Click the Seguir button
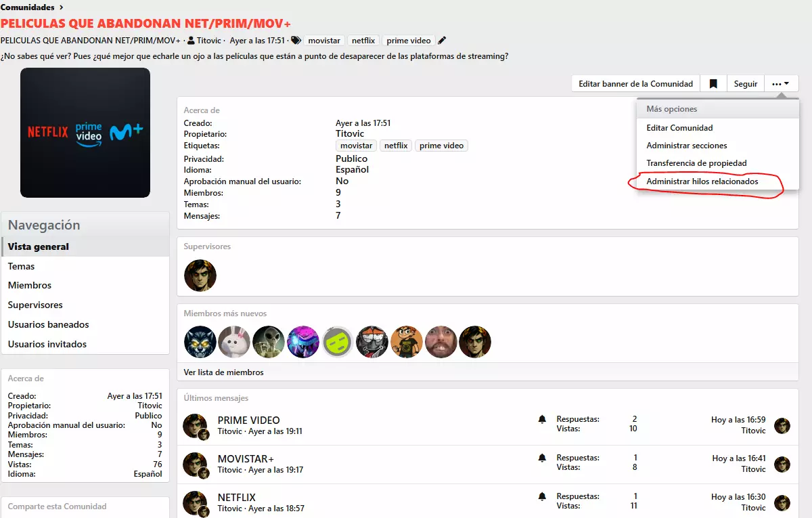 tap(746, 84)
